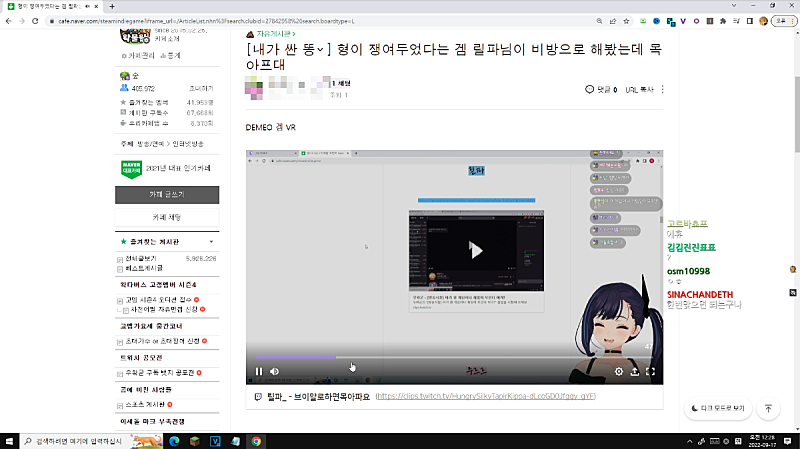Open Microsoft Edge from the taskbar

click(x=174, y=441)
